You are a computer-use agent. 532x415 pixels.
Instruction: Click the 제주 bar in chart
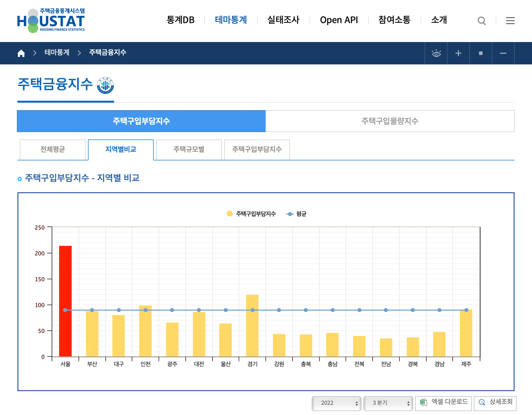tap(466, 333)
